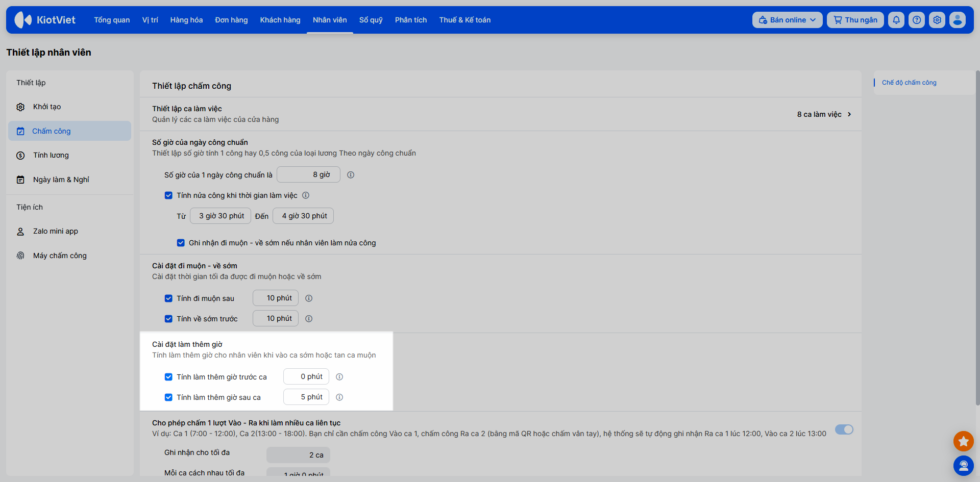Open the settings gear in top bar
This screenshot has width=980, height=482.
[937, 20]
